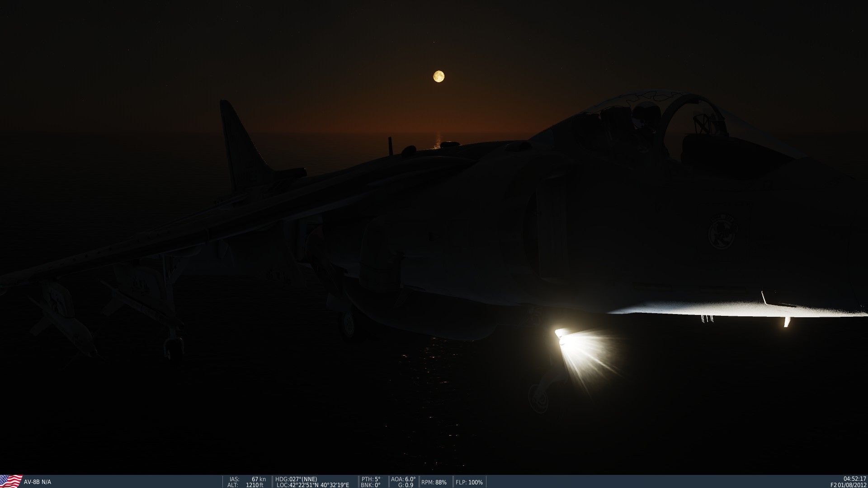Click the HDG 027°(NNE) heading readout
This screenshot has width=868, height=488.
pos(296,479)
